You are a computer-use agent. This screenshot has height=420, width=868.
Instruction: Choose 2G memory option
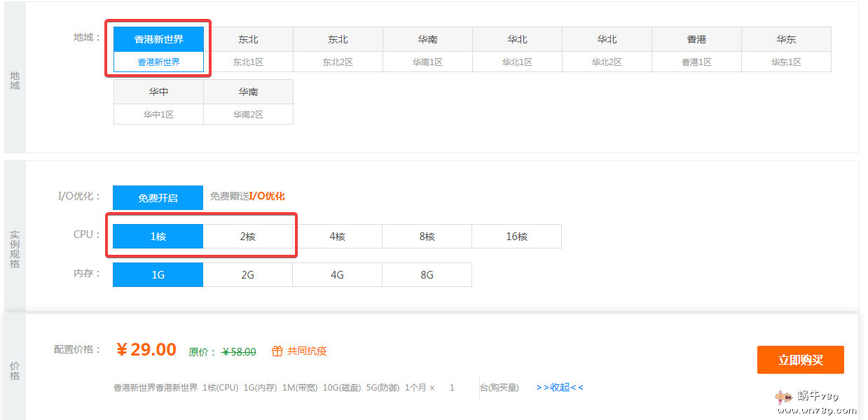(247, 275)
